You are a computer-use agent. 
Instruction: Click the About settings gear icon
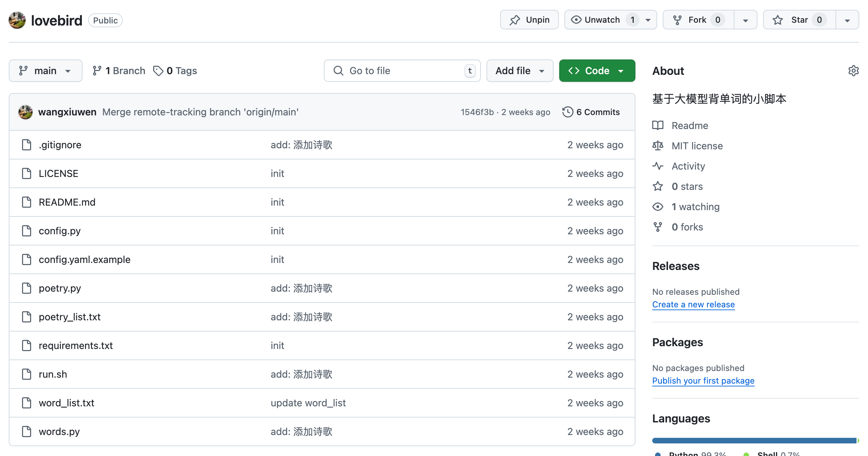[x=853, y=71]
